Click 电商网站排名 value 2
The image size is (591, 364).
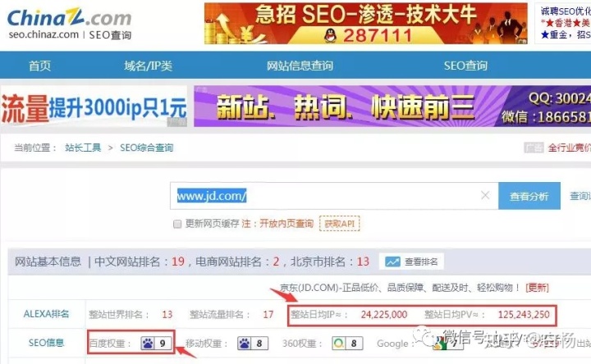[276, 262]
